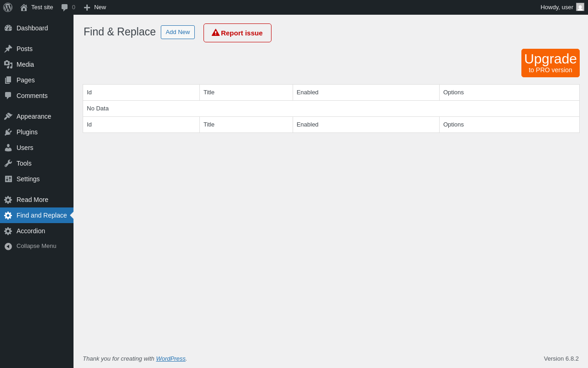588x368 pixels.
Task: Click the Test site home icon
Action: coord(24,7)
